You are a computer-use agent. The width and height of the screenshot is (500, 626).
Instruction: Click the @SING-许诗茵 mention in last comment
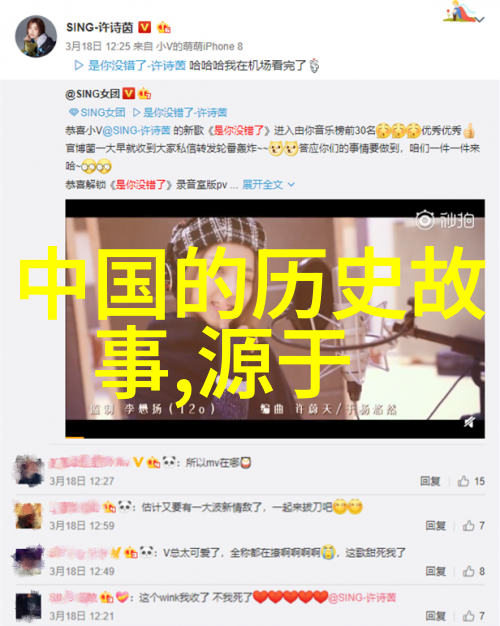click(x=362, y=598)
